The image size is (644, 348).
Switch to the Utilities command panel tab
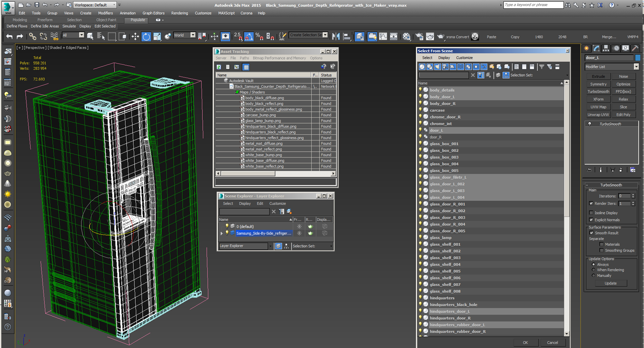pyautogui.click(x=635, y=48)
